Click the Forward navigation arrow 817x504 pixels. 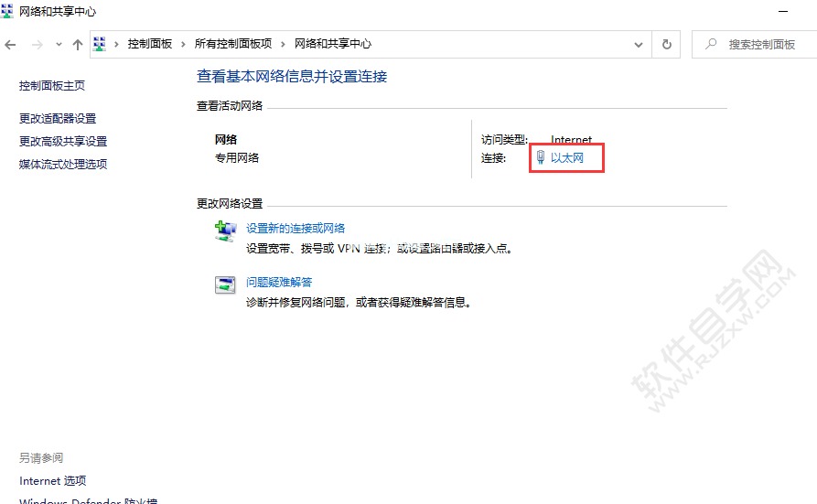click(37, 44)
